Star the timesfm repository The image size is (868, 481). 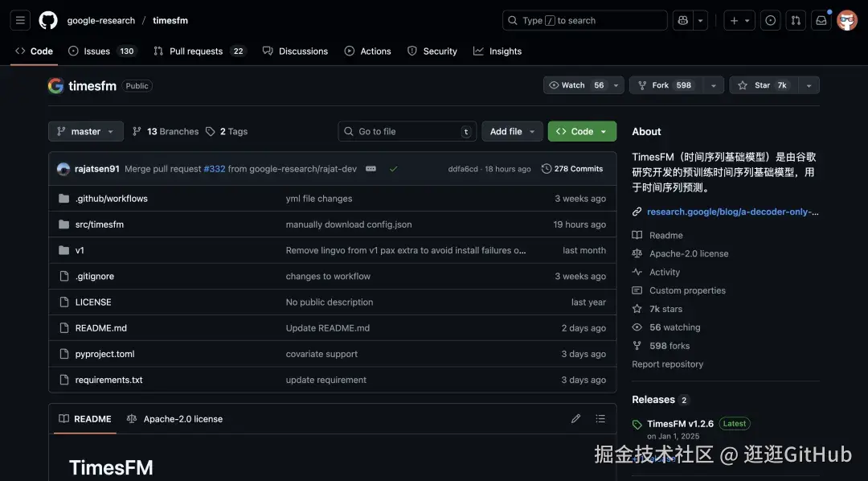(x=764, y=85)
